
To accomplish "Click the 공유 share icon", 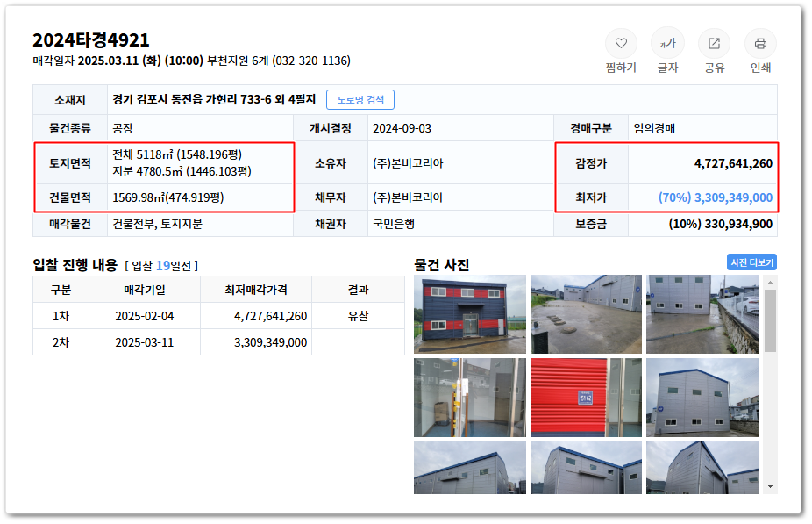I will coord(714,44).
